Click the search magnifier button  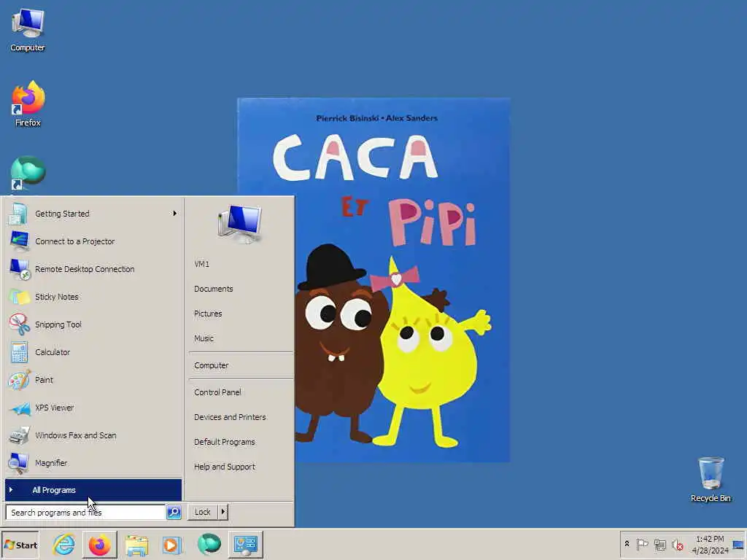[x=174, y=513]
